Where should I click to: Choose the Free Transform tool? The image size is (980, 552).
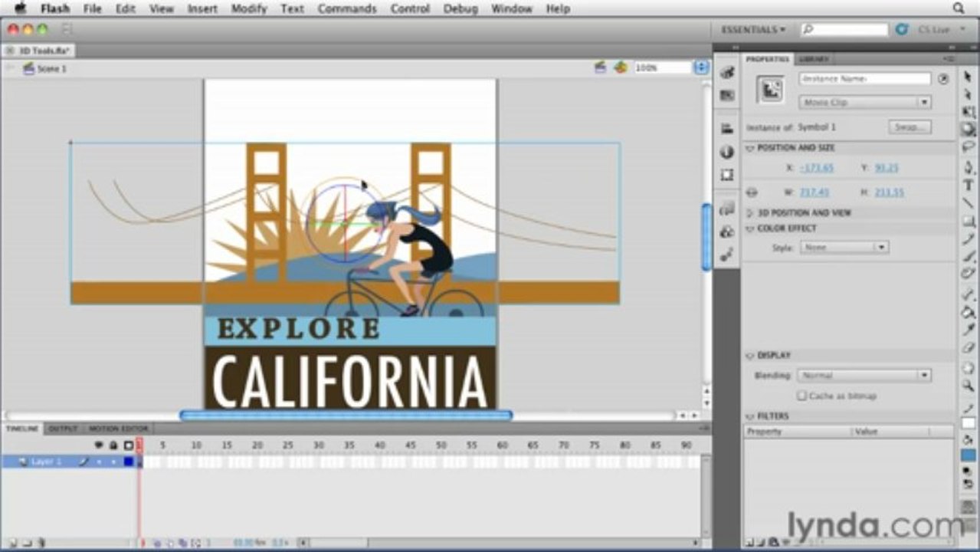(x=969, y=112)
